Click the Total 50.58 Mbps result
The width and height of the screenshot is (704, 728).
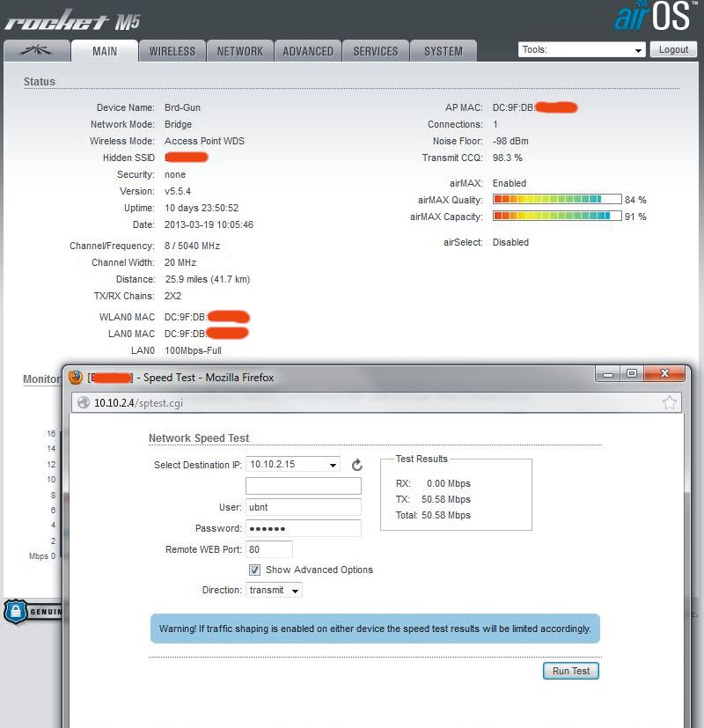coord(445,515)
